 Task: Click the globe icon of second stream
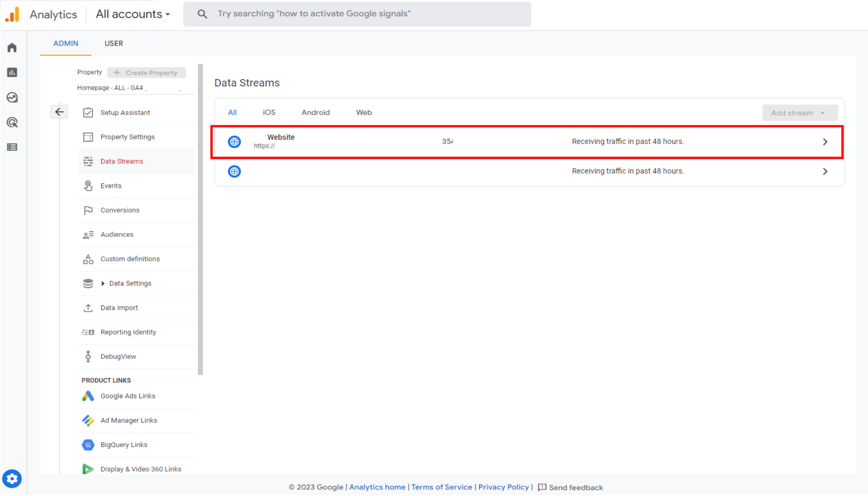click(234, 171)
